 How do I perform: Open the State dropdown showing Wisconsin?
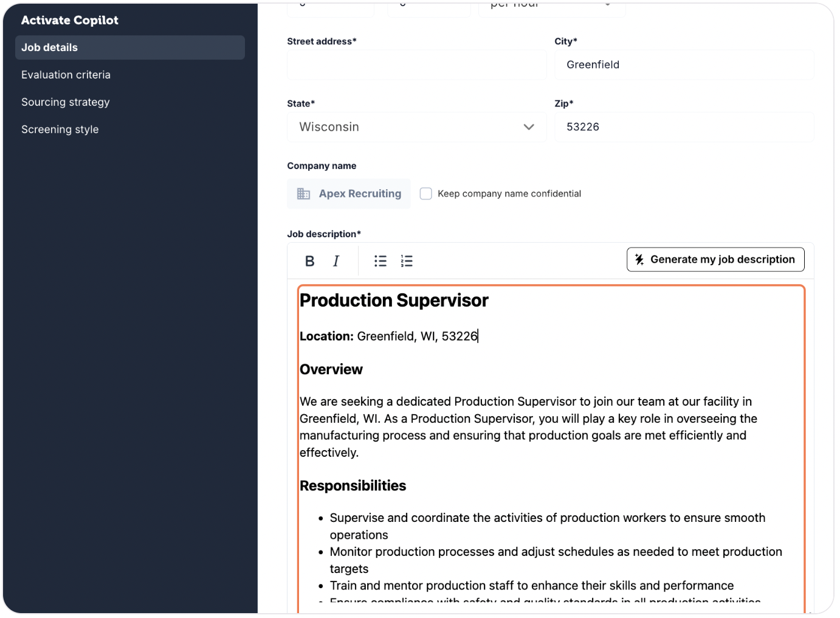[x=417, y=127]
